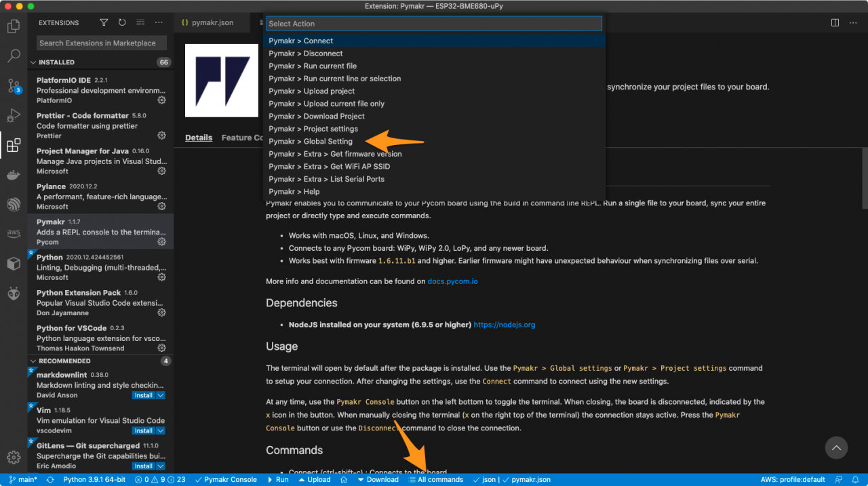
Task: Switch to the pymakr.json editor tab
Action: coord(214,22)
